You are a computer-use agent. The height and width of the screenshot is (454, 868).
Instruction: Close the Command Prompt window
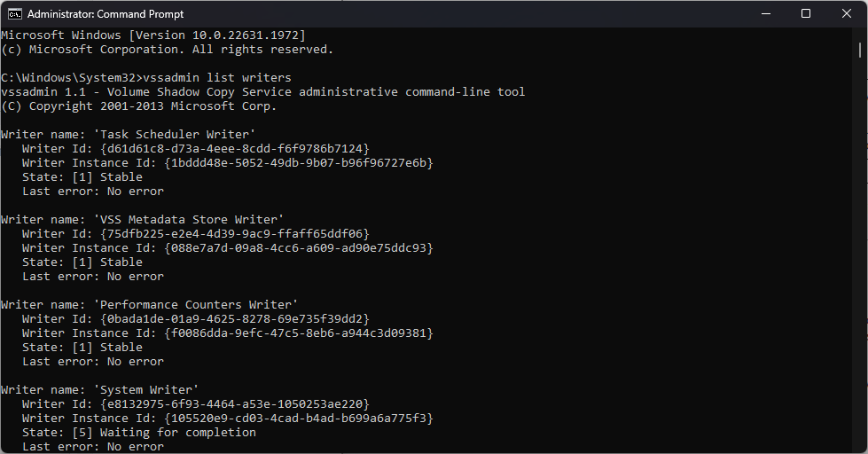(847, 13)
